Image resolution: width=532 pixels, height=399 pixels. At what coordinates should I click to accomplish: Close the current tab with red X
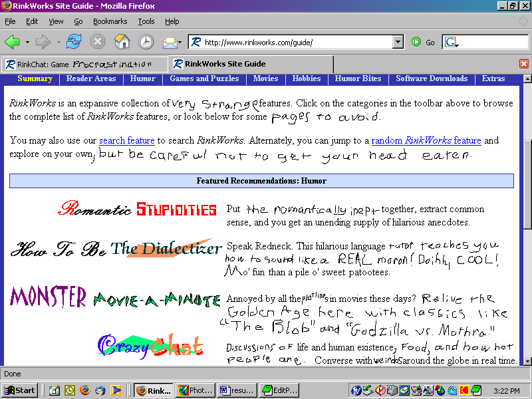(x=524, y=64)
